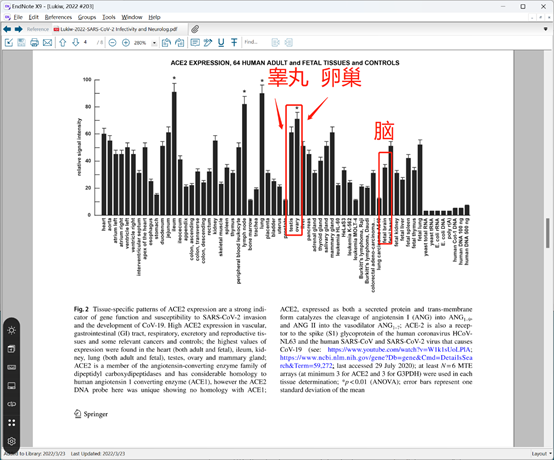This screenshot has height=460, width=554.
Task: Open the Groups menu
Action: pyautogui.click(x=87, y=17)
